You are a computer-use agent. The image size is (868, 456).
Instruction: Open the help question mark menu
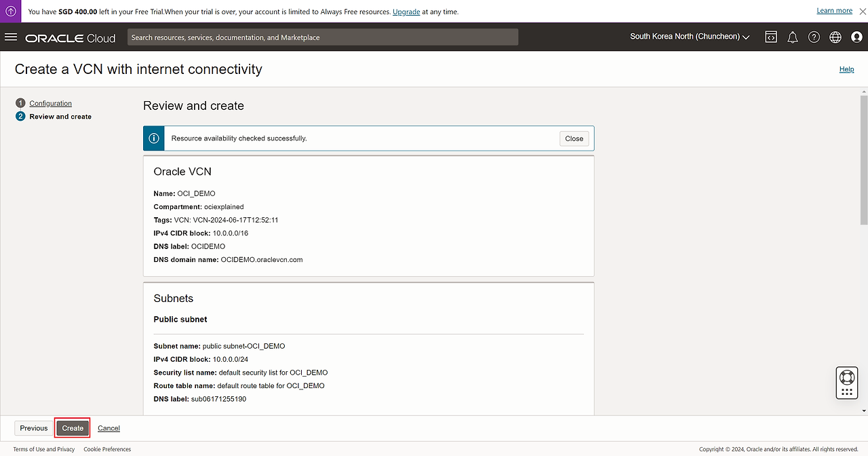click(x=814, y=37)
